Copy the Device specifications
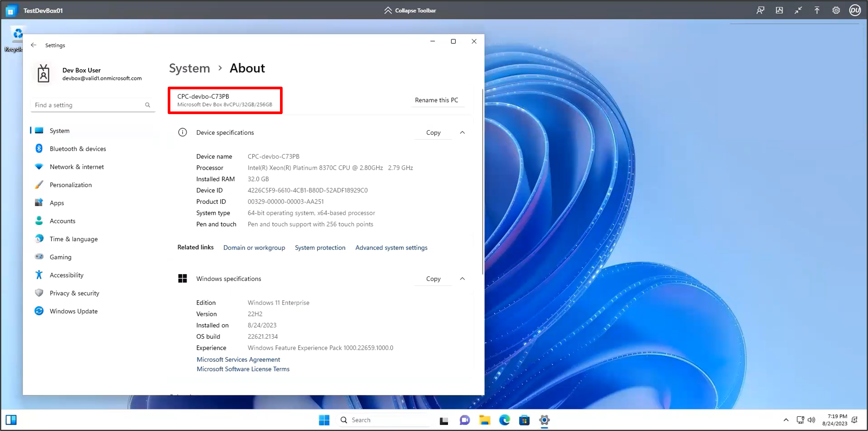The width and height of the screenshot is (868, 431). pyautogui.click(x=433, y=132)
